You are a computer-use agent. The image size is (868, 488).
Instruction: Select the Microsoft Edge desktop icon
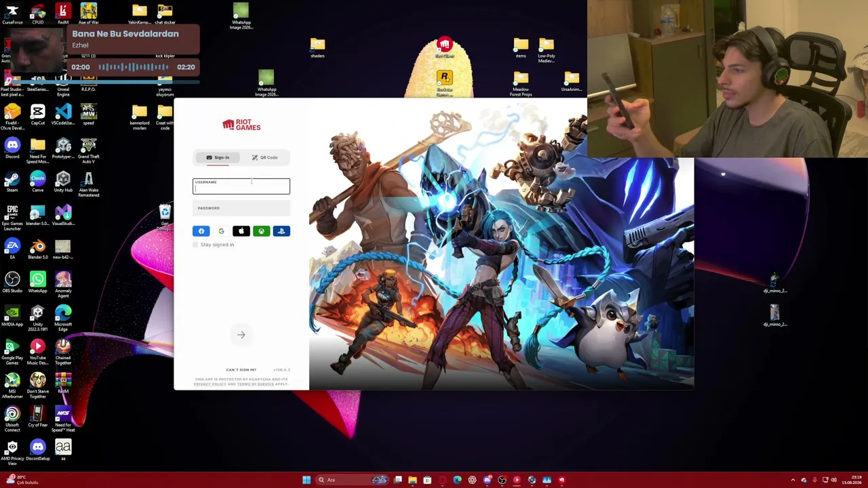(63, 318)
